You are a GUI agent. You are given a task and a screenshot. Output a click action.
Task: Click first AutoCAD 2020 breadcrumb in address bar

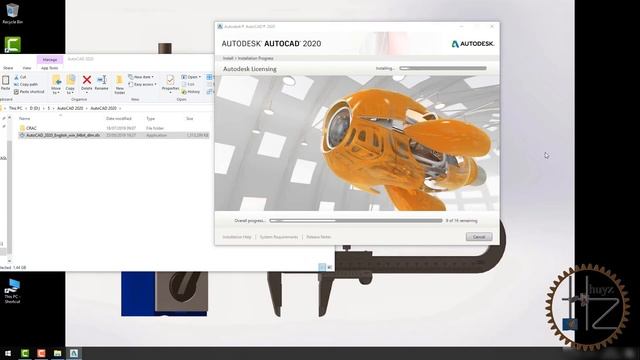(70, 108)
